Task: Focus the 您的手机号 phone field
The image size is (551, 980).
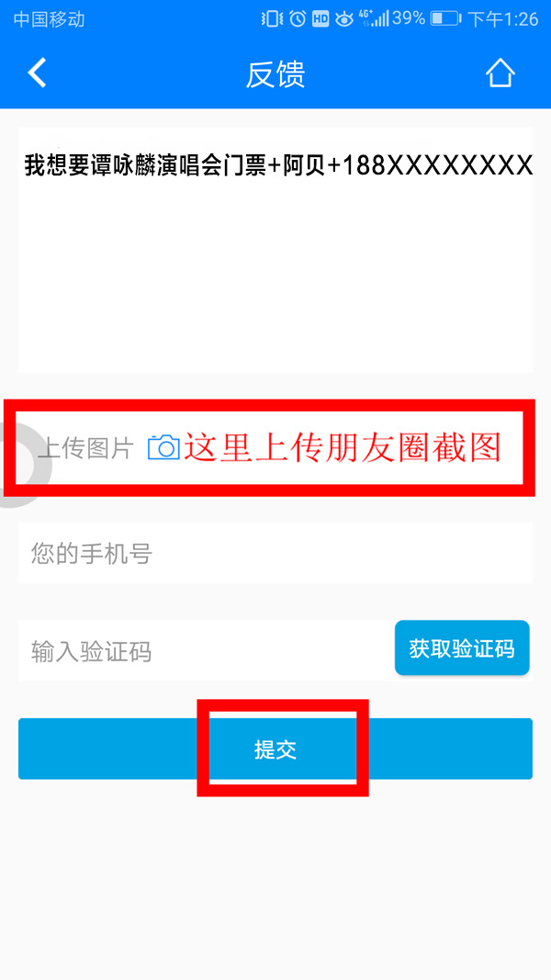Action: click(275, 553)
